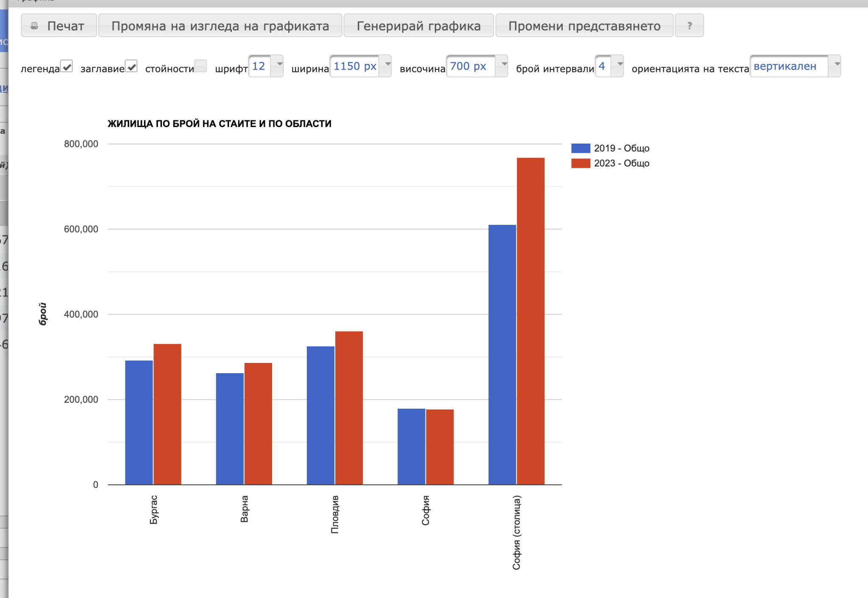The image size is (868, 598).
Task: Click Промяна на изгледа на графиката
Action: 220,26
